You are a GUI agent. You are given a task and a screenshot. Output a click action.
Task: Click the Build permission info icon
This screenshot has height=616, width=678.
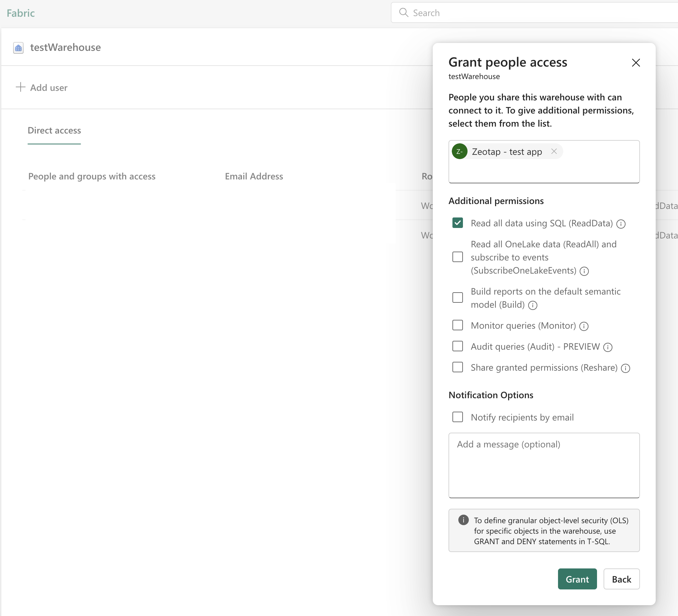coord(533,305)
